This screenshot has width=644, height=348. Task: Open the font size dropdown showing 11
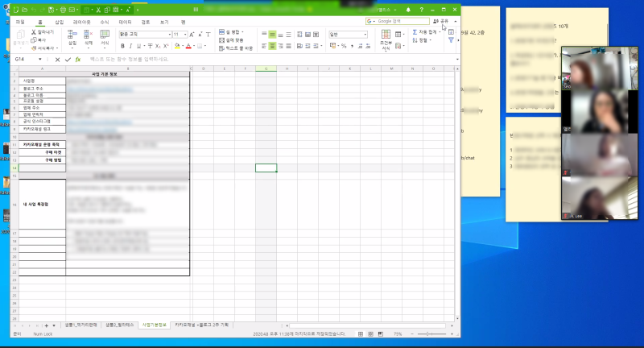pyautogui.click(x=185, y=35)
